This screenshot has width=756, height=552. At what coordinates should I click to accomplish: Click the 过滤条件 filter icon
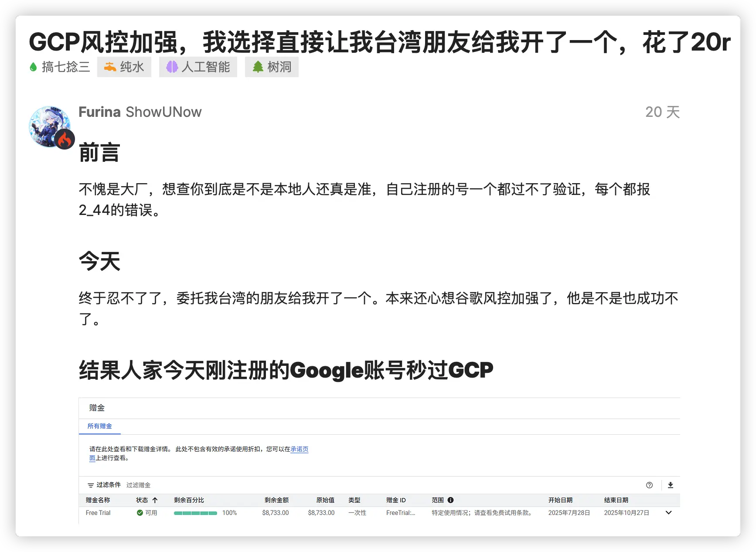coord(91,485)
